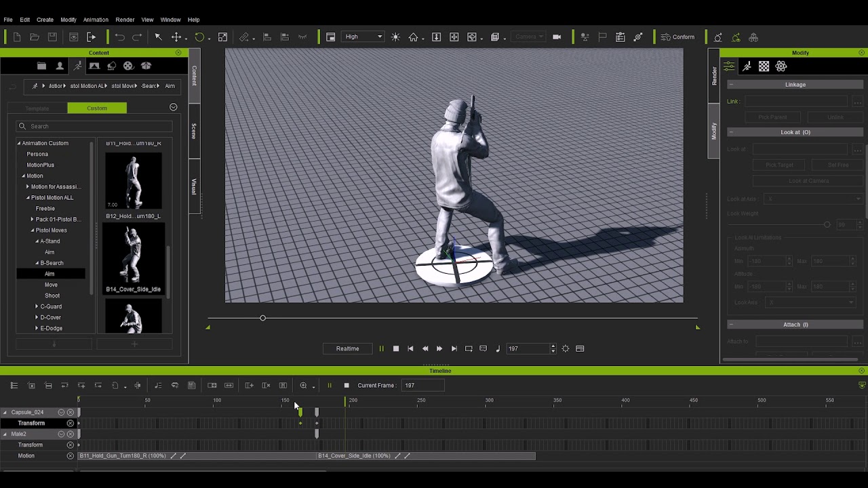Open the Animation menu
Viewport: 868px width, 488px height.
coord(96,20)
